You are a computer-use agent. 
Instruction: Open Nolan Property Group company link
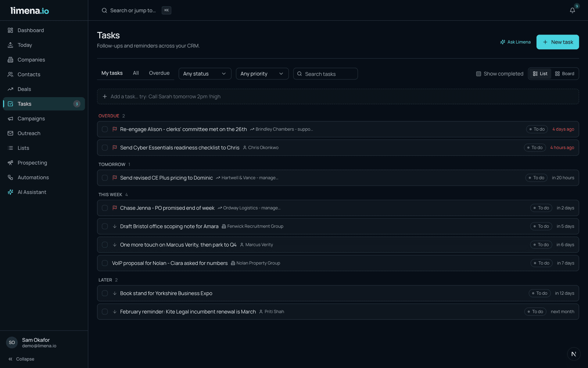(255, 263)
